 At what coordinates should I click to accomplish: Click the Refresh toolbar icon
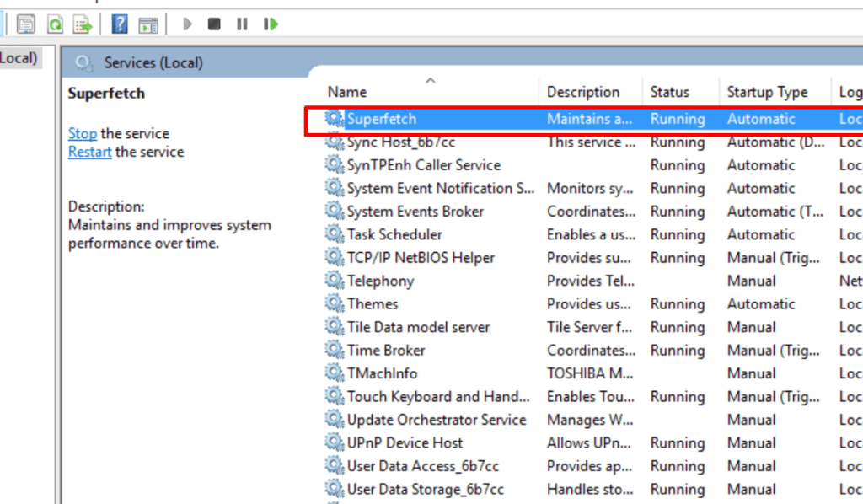coord(55,24)
